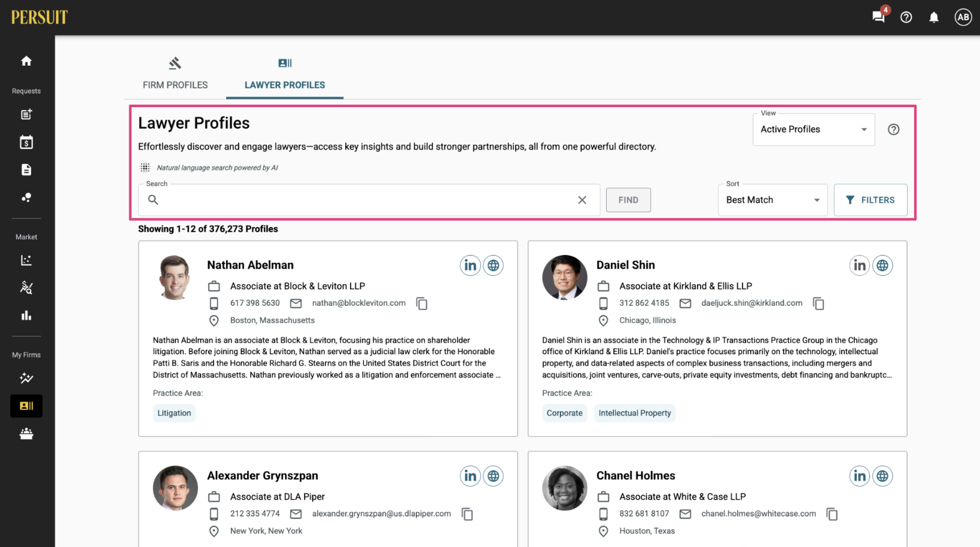Screen dimensions: 980x547
Task: Open the FILTERS panel
Action: (871, 200)
